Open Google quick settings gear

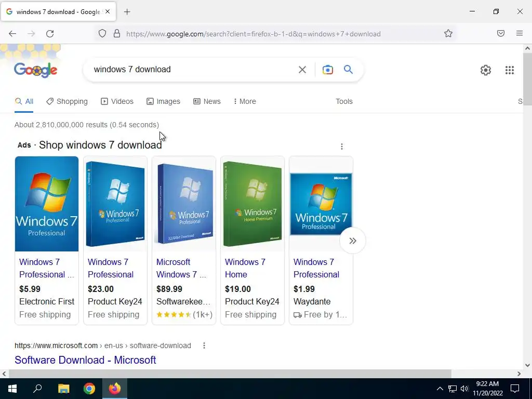tap(486, 70)
